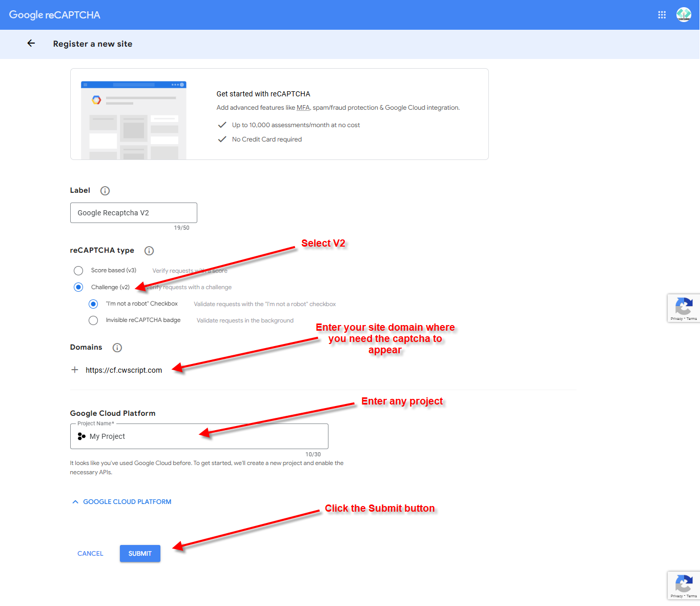
Task: Click the Label input field
Action: click(x=134, y=213)
